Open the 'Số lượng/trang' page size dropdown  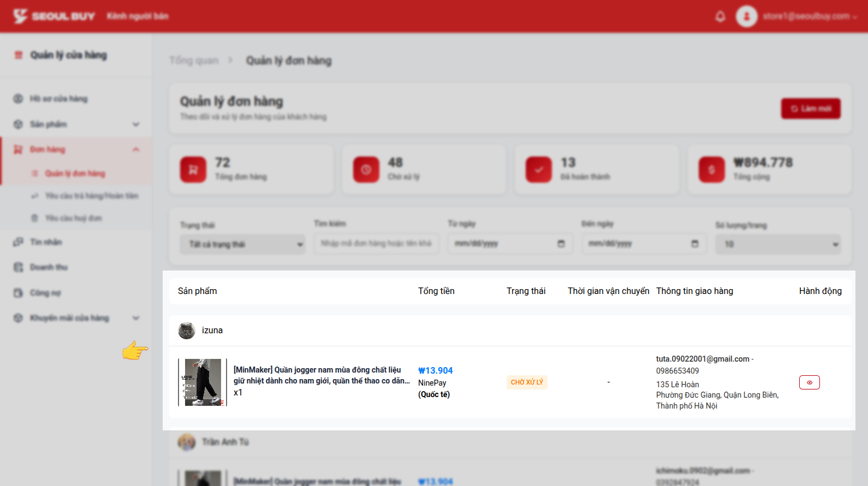778,244
